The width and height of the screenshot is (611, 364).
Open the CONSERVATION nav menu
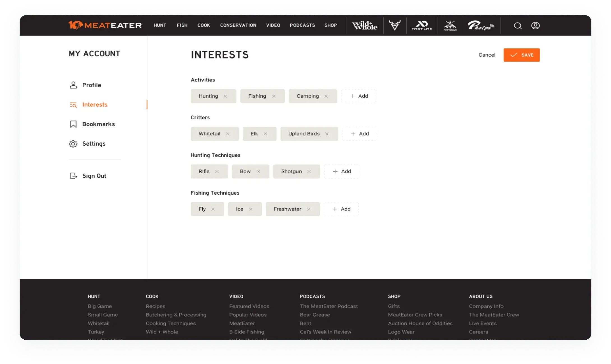(x=238, y=25)
